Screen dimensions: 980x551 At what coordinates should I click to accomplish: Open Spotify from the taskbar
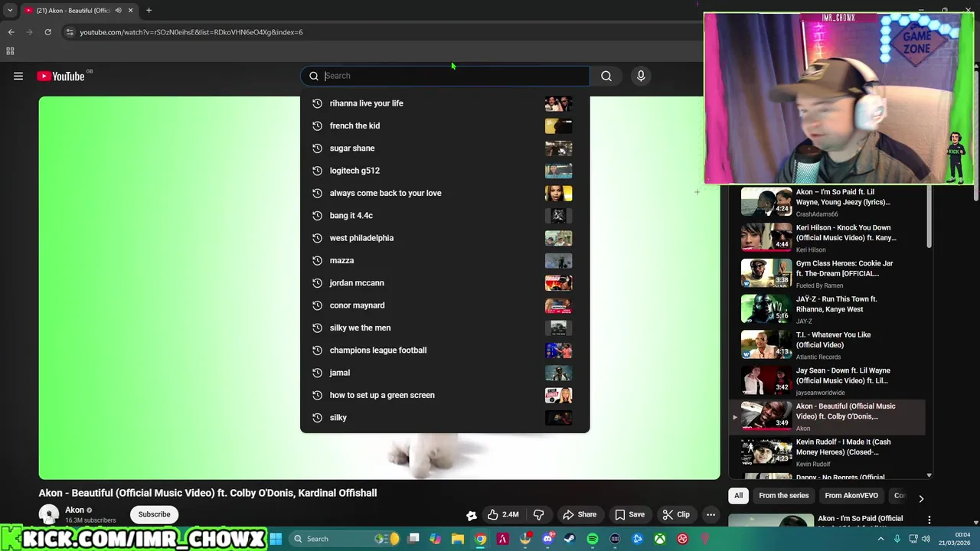tap(593, 539)
